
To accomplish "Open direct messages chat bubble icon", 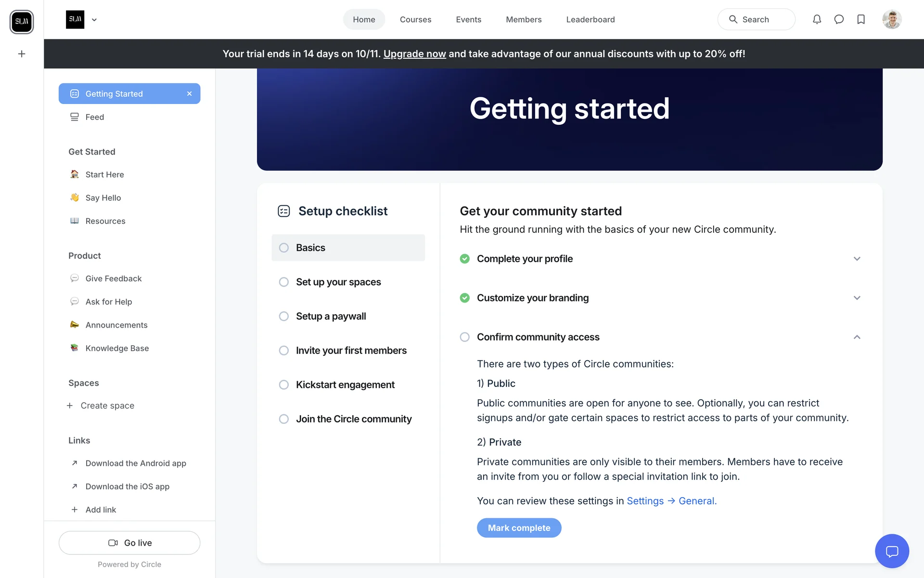I will 839,19.
